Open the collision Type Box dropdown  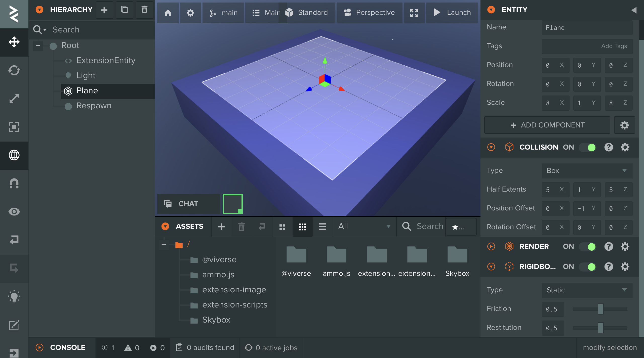pyautogui.click(x=587, y=171)
